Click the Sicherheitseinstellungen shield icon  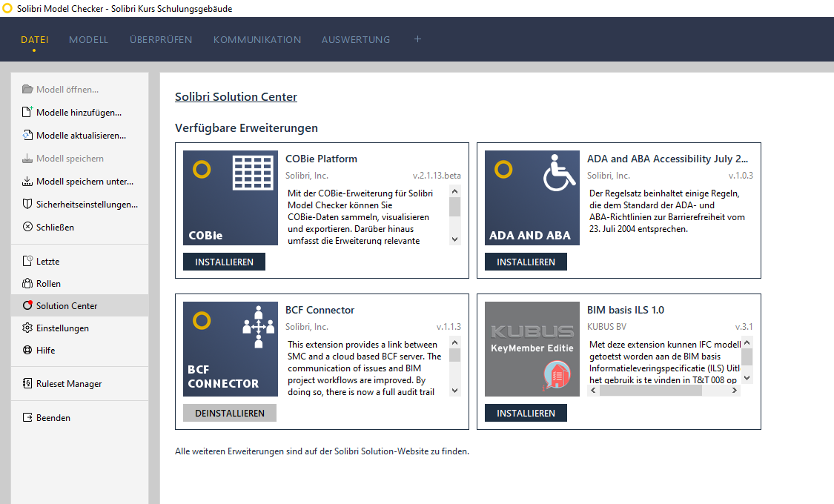click(27, 204)
